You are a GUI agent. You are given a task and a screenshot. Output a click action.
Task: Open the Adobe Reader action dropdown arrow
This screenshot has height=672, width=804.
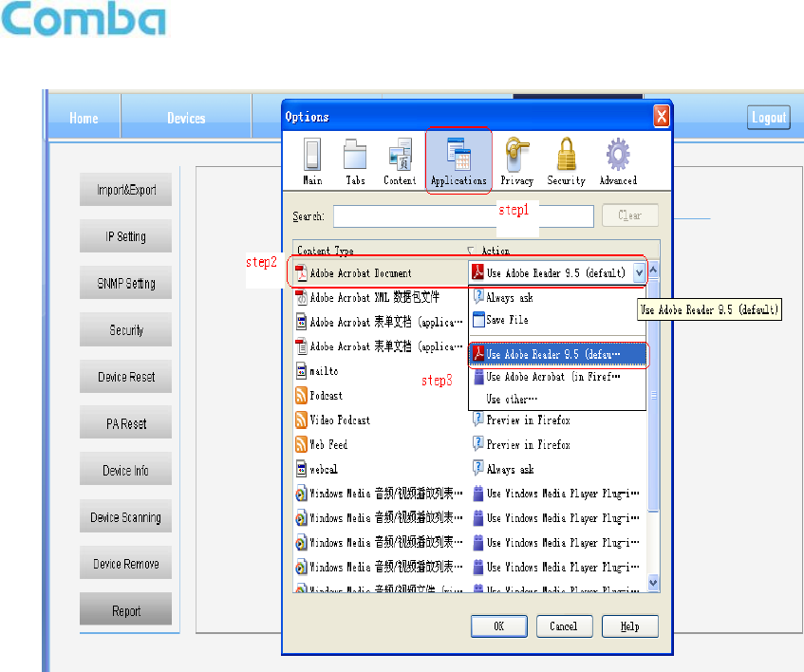639,272
